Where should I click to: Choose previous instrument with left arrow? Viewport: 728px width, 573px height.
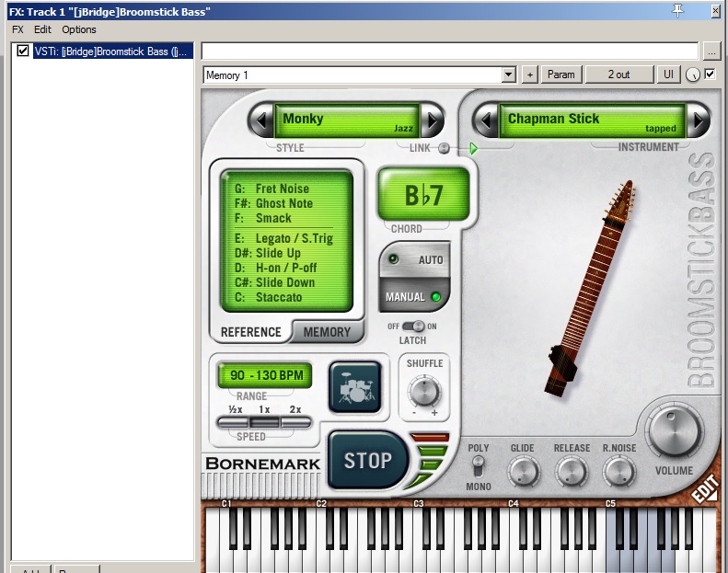(486, 120)
